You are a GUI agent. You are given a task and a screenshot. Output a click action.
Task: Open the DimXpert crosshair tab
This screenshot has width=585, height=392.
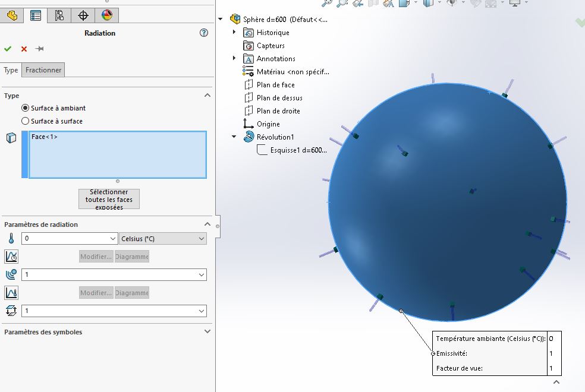(83, 15)
